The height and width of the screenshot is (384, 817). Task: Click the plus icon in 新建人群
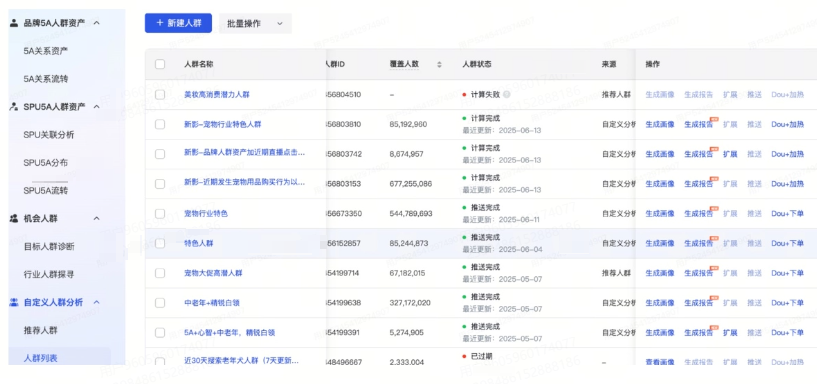tap(160, 23)
